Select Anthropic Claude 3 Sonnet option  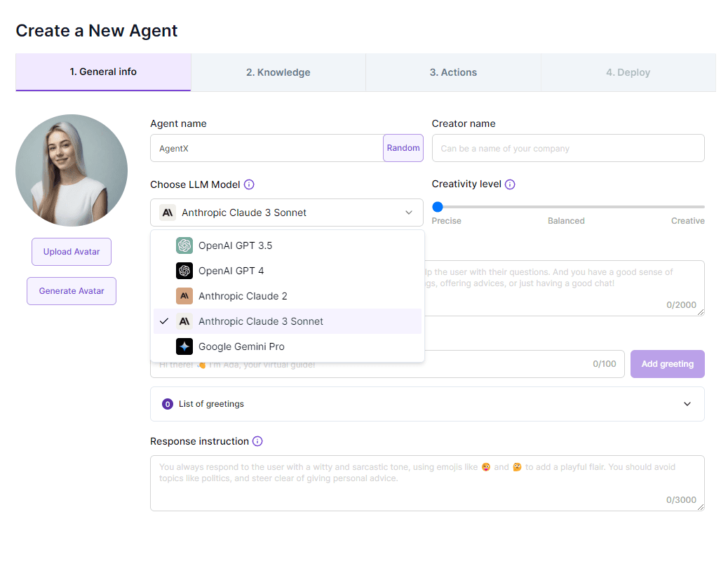pyautogui.click(x=288, y=321)
